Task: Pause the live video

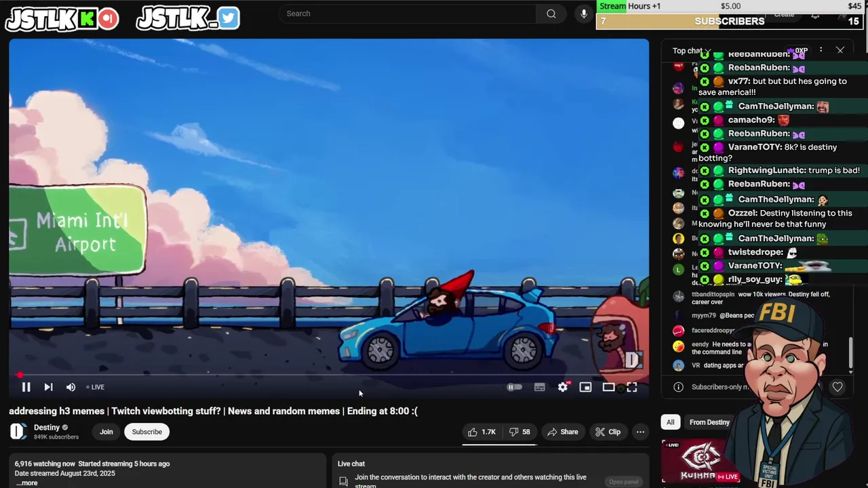Action: (x=26, y=387)
